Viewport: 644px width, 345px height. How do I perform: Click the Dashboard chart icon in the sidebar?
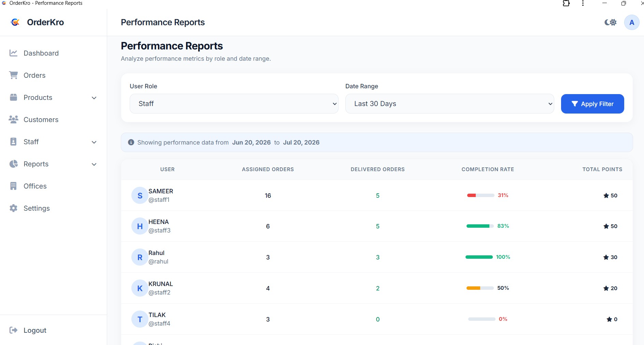coord(13,53)
